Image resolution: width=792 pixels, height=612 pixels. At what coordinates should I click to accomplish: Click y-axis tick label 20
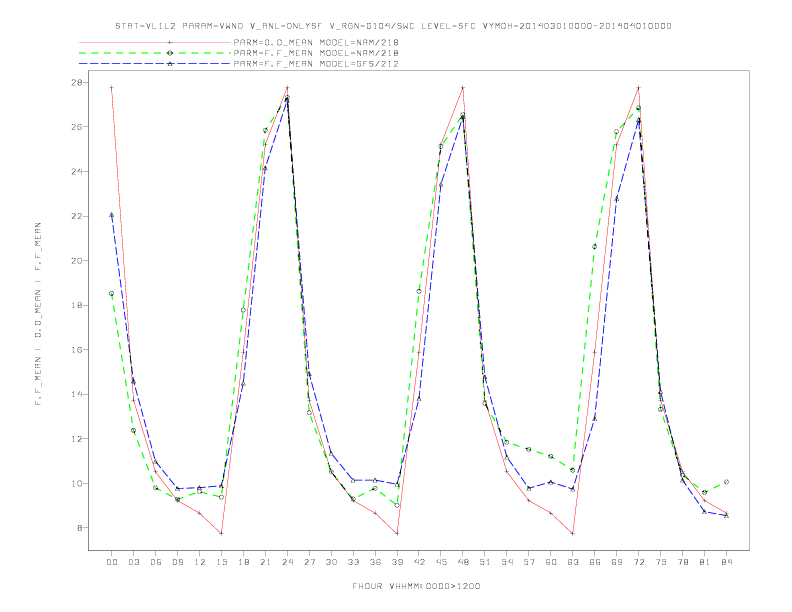click(x=75, y=261)
